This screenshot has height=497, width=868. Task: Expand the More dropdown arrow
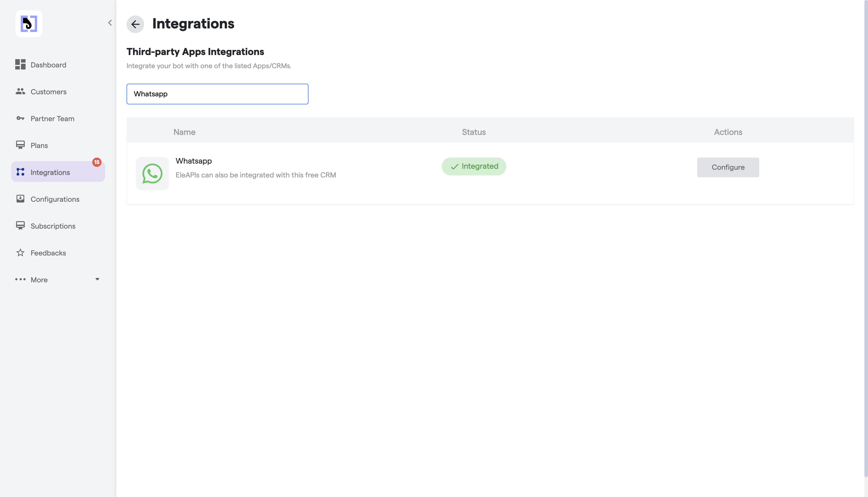(x=97, y=279)
